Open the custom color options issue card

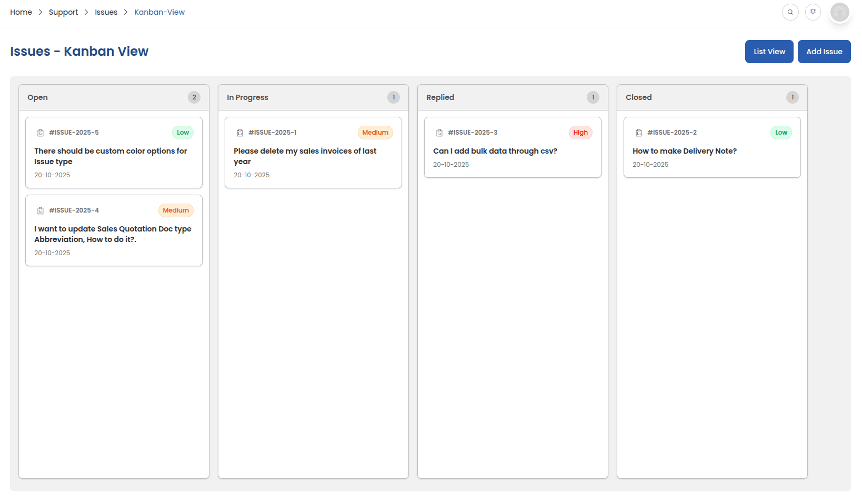pos(111,156)
